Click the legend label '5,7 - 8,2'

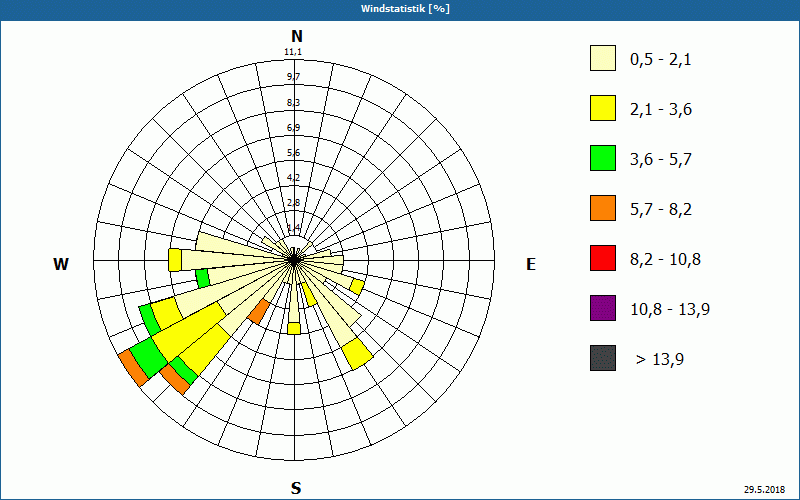(661, 210)
